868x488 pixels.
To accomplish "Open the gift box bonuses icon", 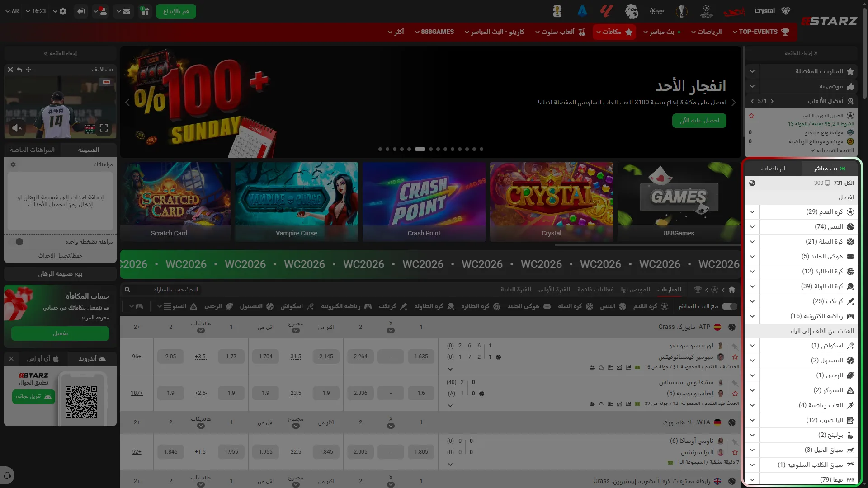I will pyautogui.click(x=145, y=11).
